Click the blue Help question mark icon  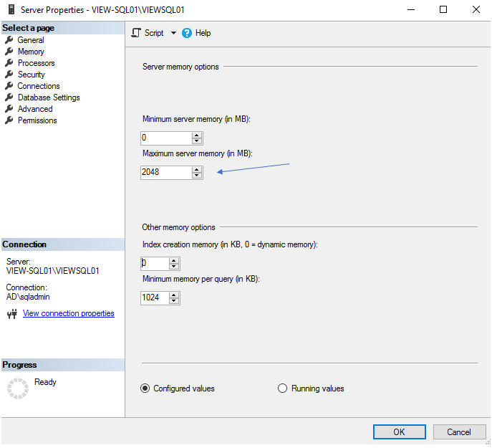(x=187, y=33)
